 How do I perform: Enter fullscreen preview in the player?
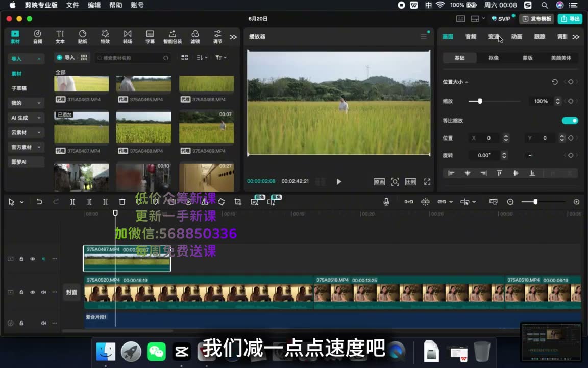click(x=427, y=182)
